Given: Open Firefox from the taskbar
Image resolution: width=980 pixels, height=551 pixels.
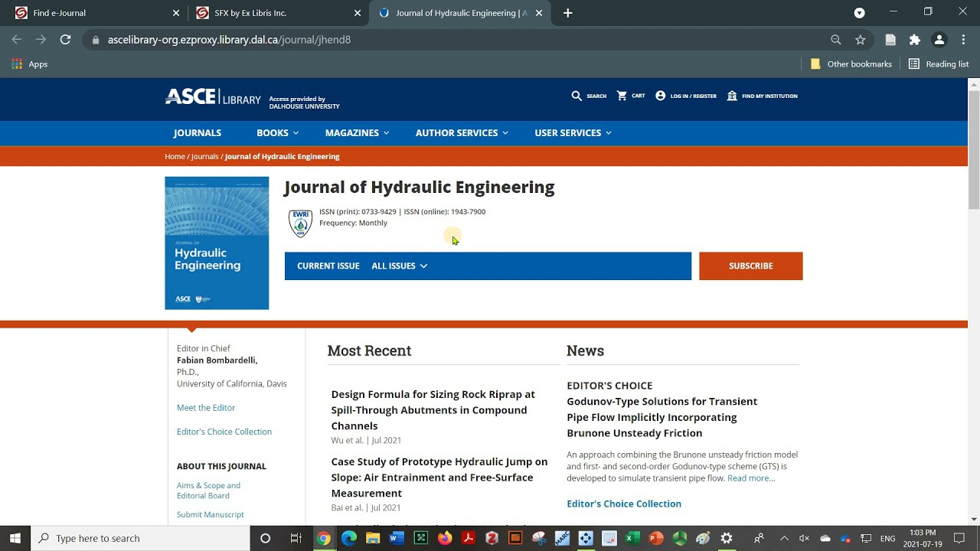Looking at the screenshot, I should coord(445,538).
